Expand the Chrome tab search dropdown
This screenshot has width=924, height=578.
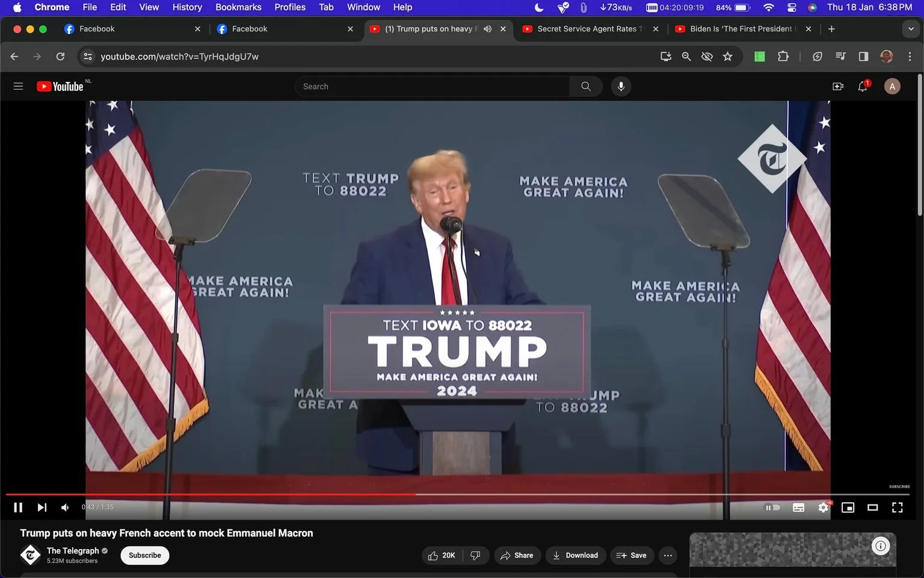[911, 29]
